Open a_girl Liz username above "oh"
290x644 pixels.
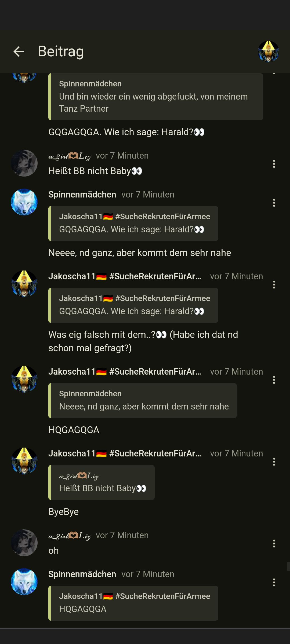click(69, 535)
